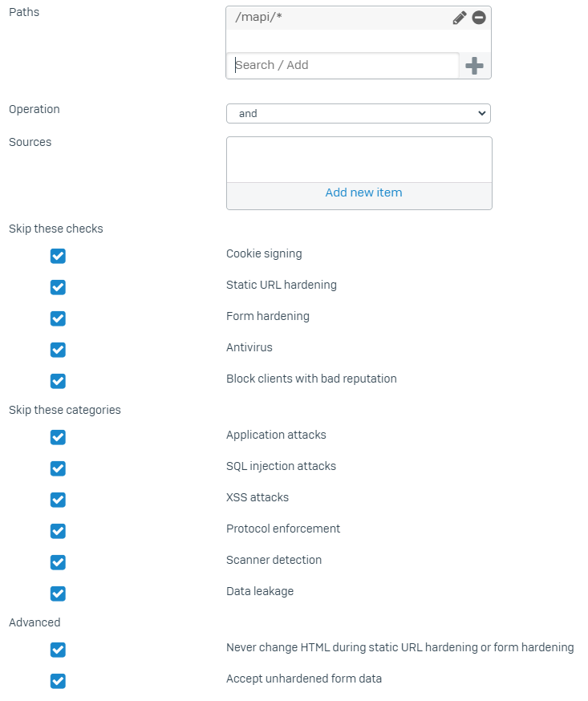Disable skipping XSS attacks
This screenshot has width=588, height=701.
[x=58, y=500]
